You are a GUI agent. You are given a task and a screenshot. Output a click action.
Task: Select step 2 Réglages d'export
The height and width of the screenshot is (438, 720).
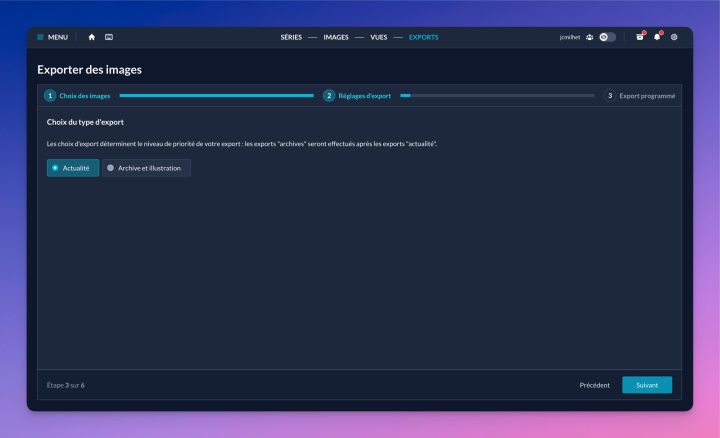click(357, 95)
